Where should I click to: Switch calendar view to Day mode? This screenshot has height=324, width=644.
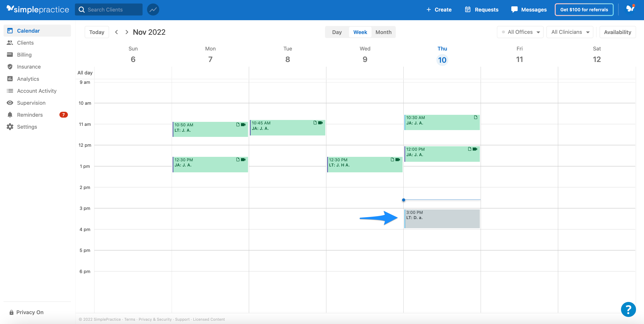337,32
